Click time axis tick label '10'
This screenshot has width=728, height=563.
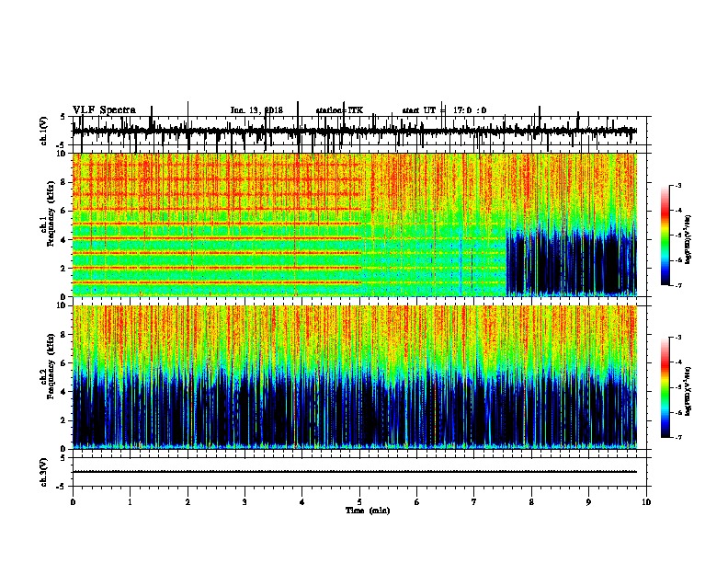tap(646, 501)
